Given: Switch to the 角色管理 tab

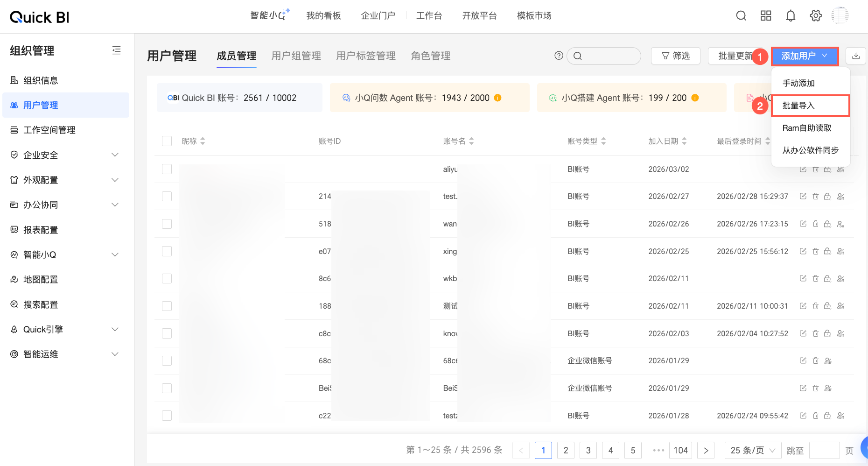Looking at the screenshot, I should pos(431,56).
